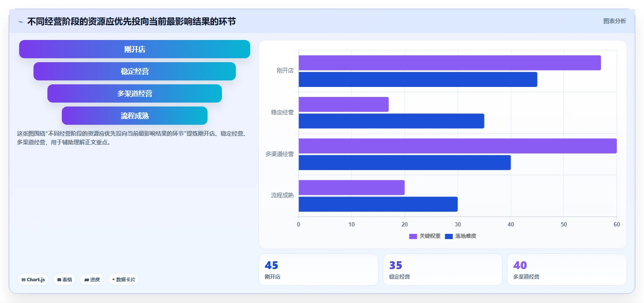The width and height of the screenshot is (644, 303).
Task: Click the 流程成熟 y-axis label
Action: pos(282,195)
